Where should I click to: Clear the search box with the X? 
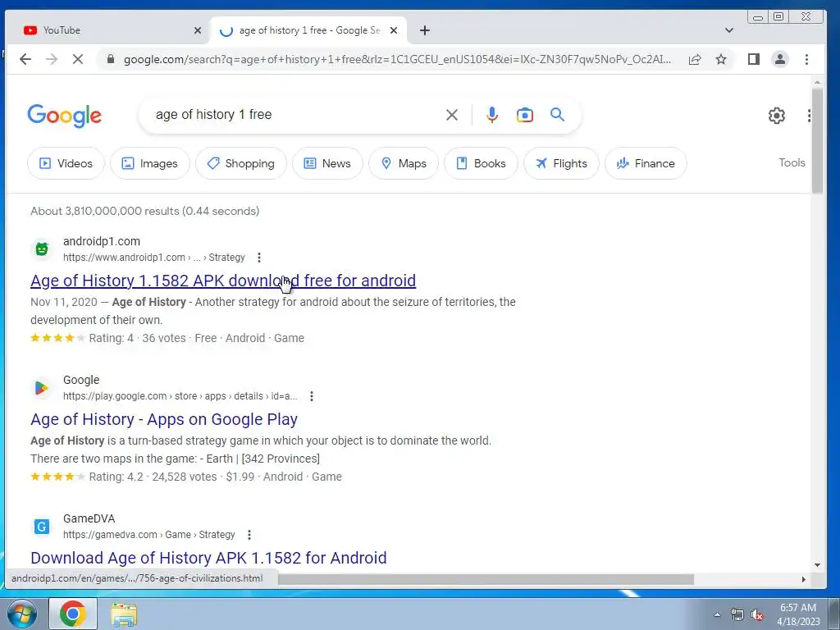[x=452, y=115]
